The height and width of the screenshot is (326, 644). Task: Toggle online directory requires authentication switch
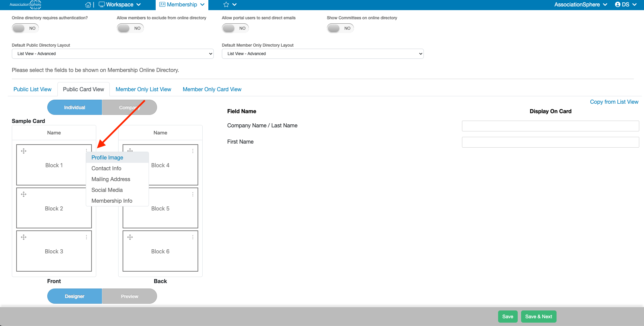pos(25,28)
